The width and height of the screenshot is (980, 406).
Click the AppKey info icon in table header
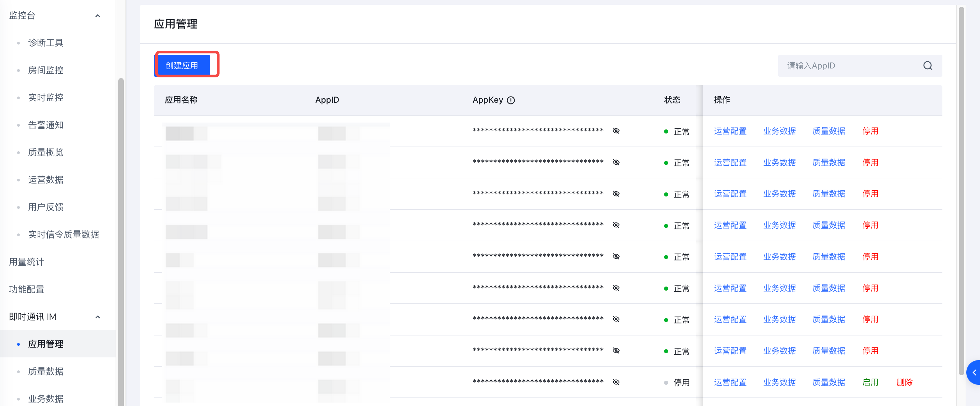pos(511,100)
